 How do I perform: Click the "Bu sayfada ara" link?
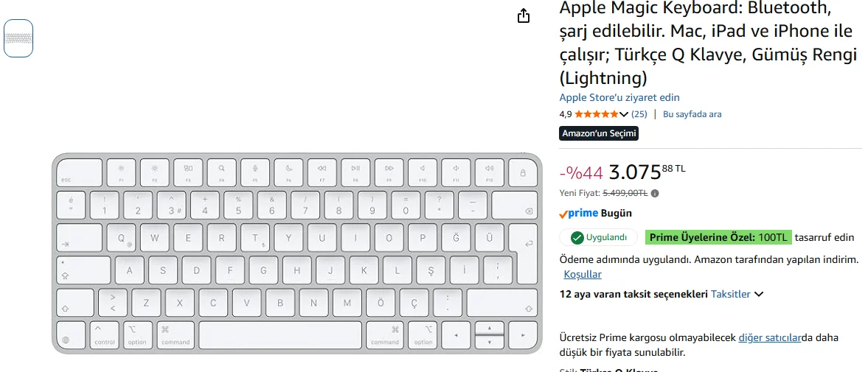click(692, 114)
